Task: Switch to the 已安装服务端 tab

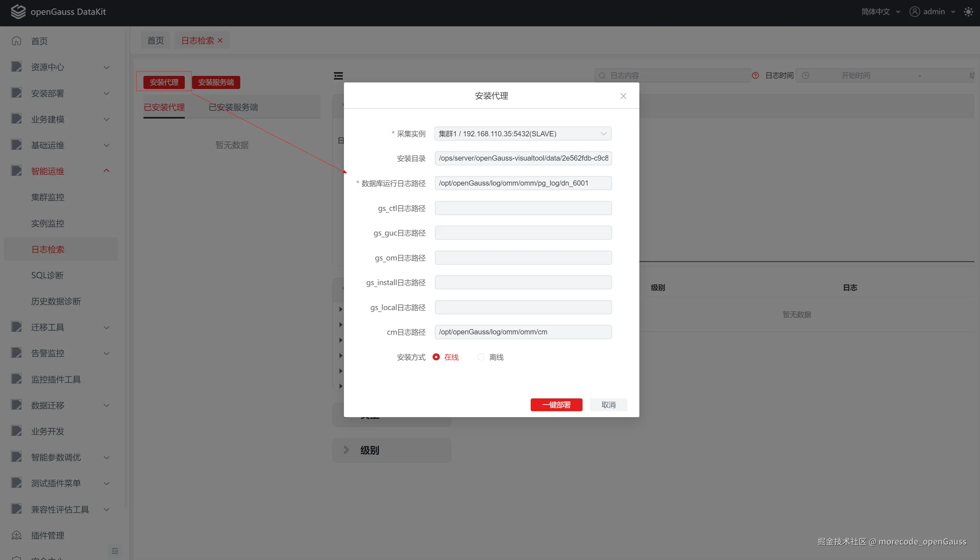Action: (233, 107)
